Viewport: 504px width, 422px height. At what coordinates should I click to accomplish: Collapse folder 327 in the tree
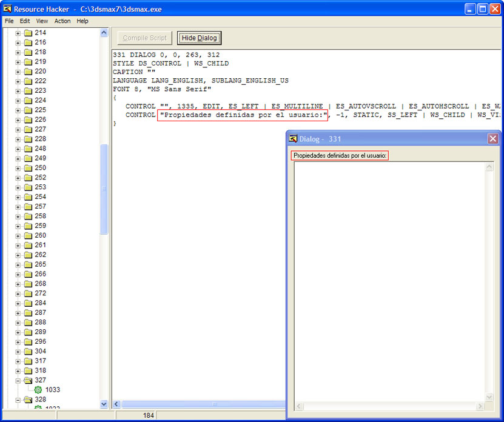click(18, 381)
